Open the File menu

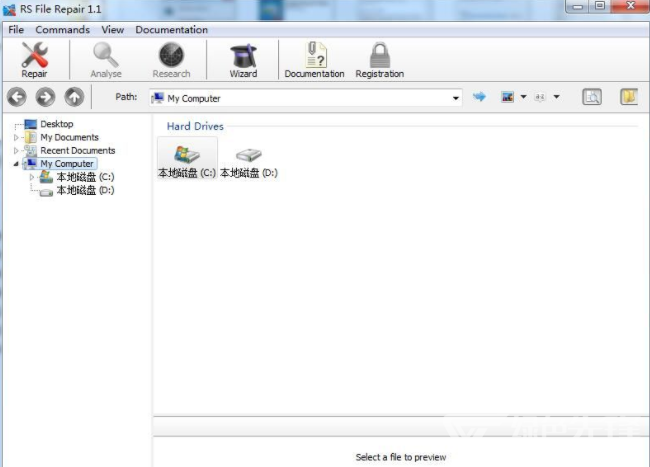coord(16,30)
